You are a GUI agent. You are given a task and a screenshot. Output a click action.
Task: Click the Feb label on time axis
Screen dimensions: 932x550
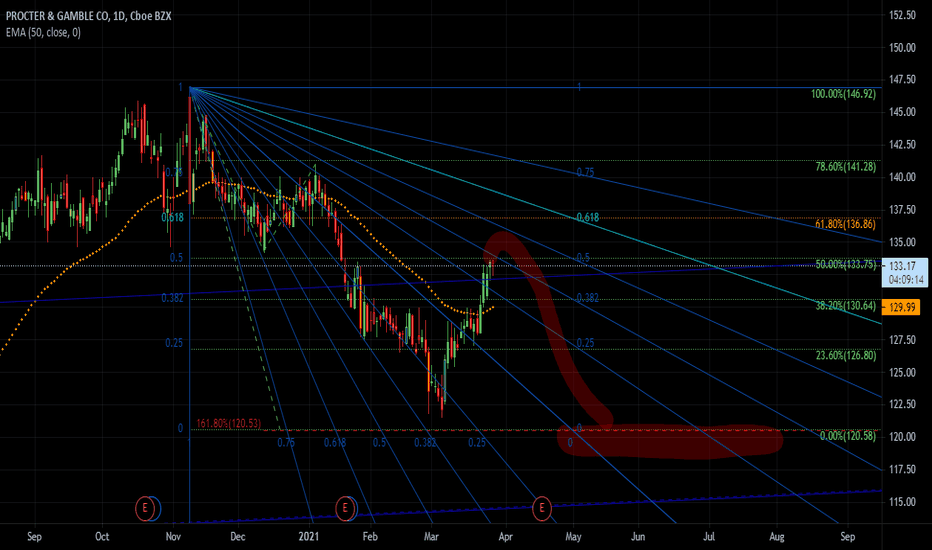pyautogui.click(x=370, y=536)
